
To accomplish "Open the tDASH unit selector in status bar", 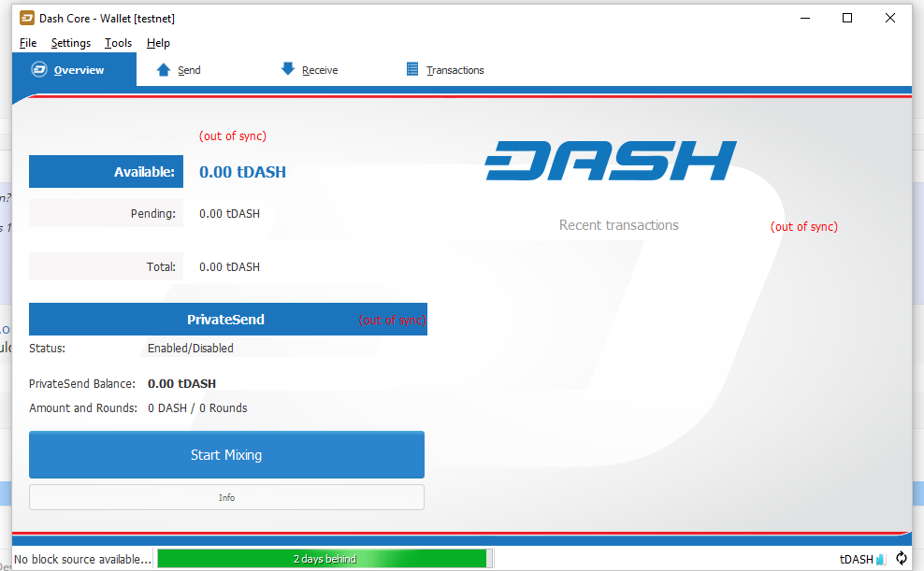I will [x=857, y=559].
